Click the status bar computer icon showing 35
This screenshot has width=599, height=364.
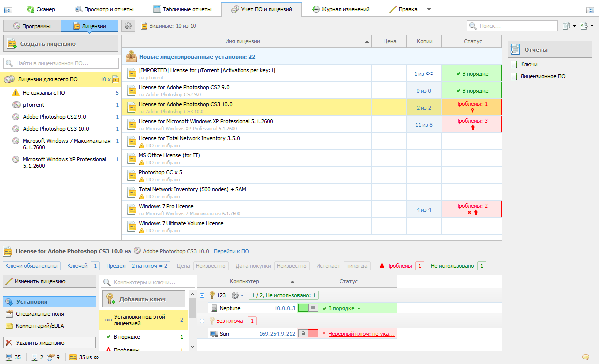(x=9, y=357)
